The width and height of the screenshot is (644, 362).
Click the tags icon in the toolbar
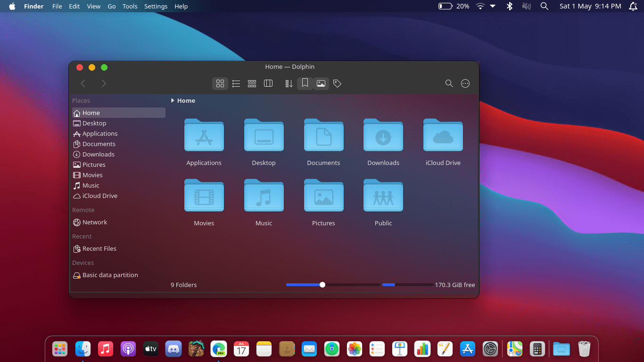337,83
